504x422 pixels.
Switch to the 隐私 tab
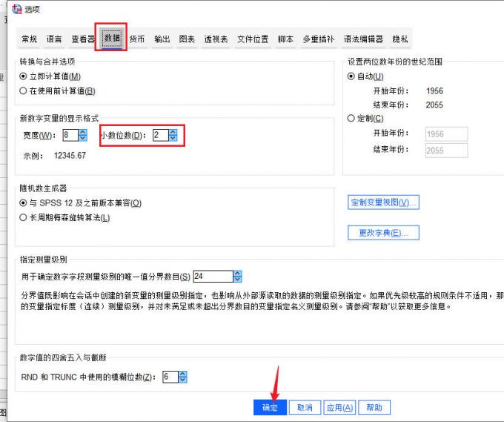coord(399,39)
